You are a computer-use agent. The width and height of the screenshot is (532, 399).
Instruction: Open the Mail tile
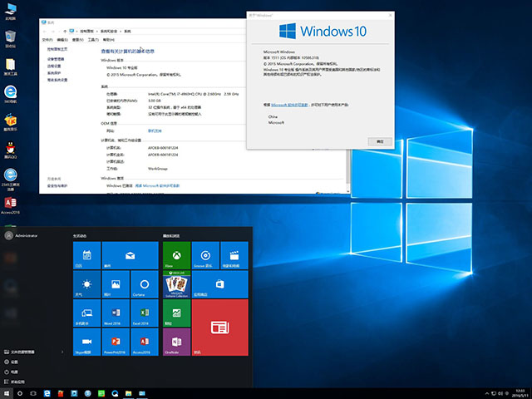pyautogui.click(x=129, y=254)
